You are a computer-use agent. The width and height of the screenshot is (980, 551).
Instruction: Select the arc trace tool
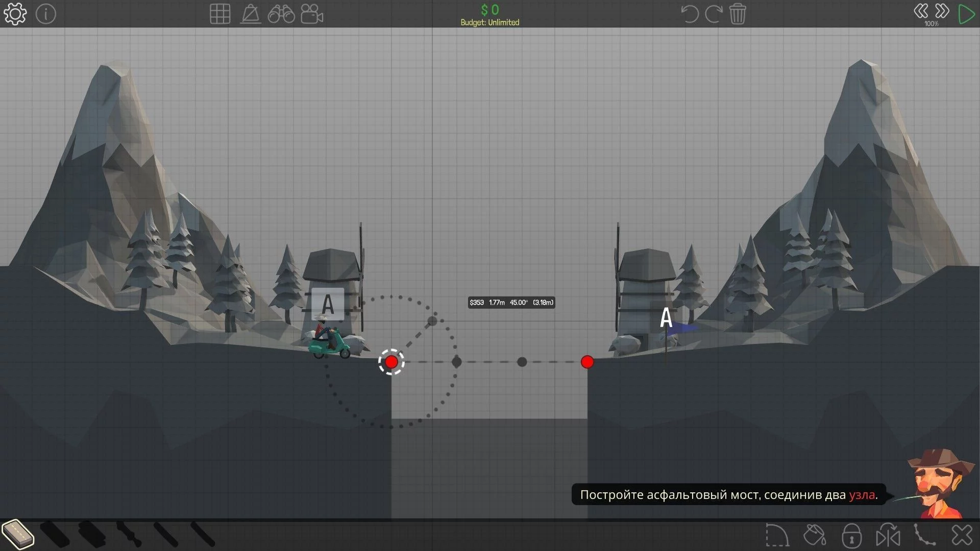coord(777,536)
